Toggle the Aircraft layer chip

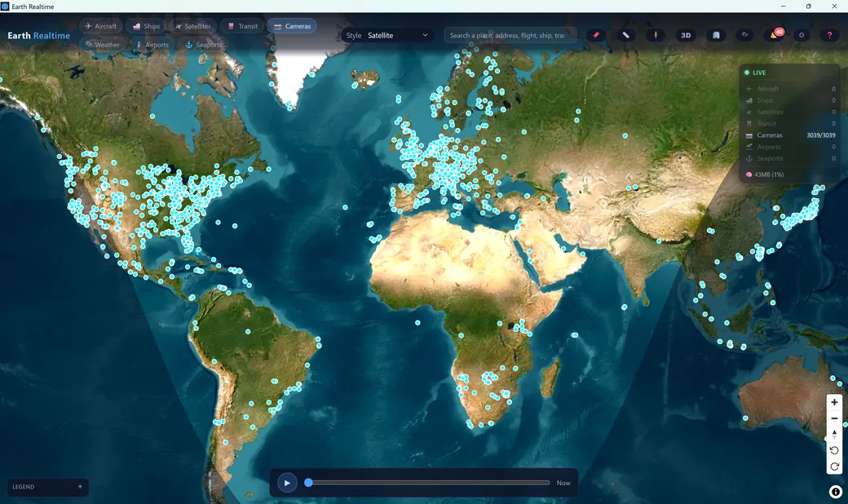point(101,26)
